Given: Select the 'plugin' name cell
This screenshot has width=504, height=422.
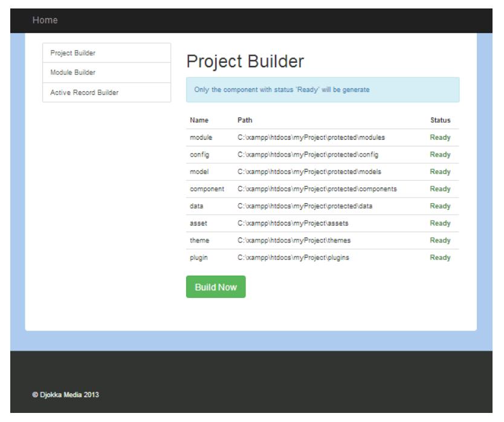Looking at the screenshot, I should tap(199, 258).
